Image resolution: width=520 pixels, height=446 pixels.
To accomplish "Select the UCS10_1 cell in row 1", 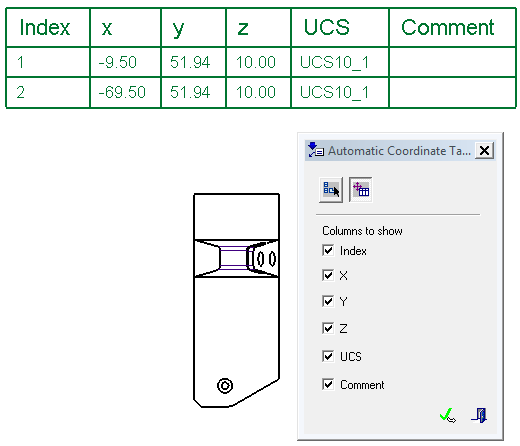I will click(x=340, y=62).
